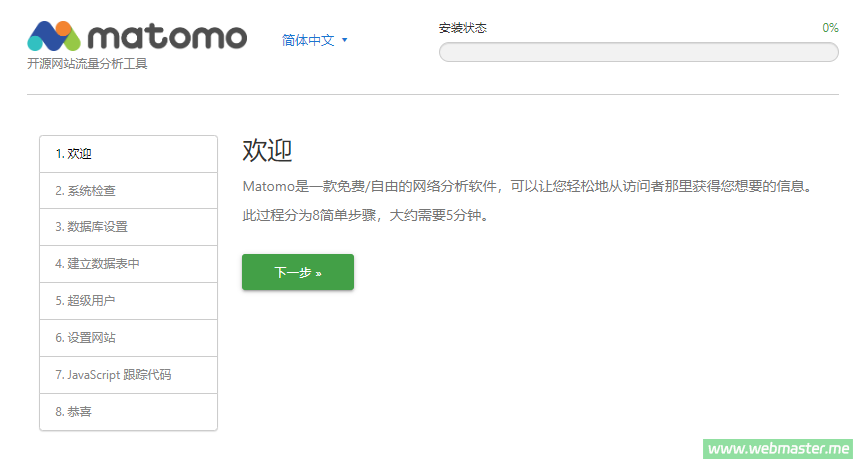Click the 安装状态 label
The height and width of the screenshot is (469, 863).
pos(463,28)
